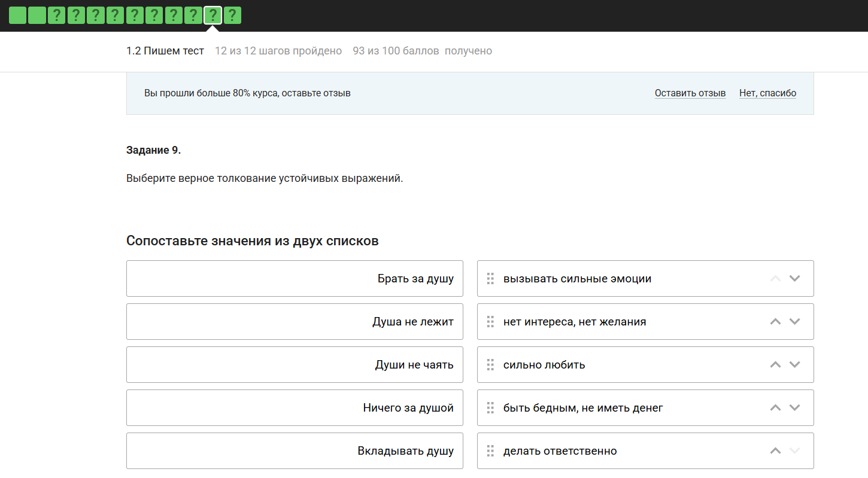Go to the third step question-mark square
Screen dimensions: 868x478
tap(56, 16)
